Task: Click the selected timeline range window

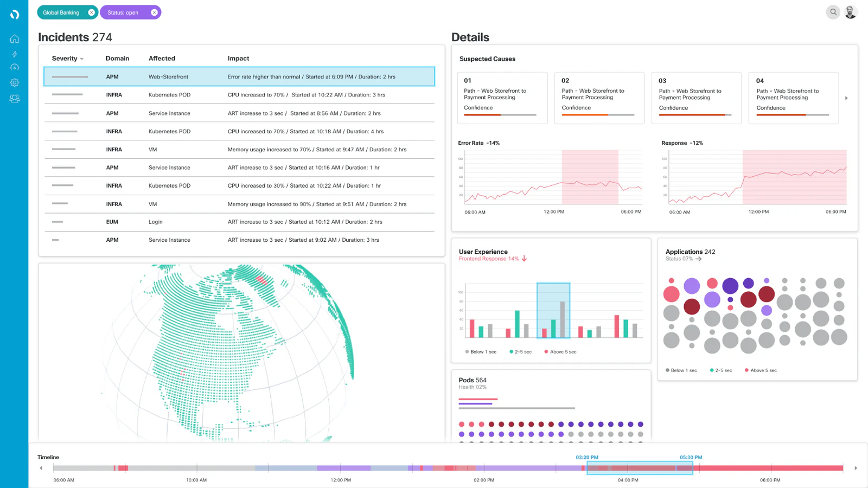Action: tap(640, 468)
